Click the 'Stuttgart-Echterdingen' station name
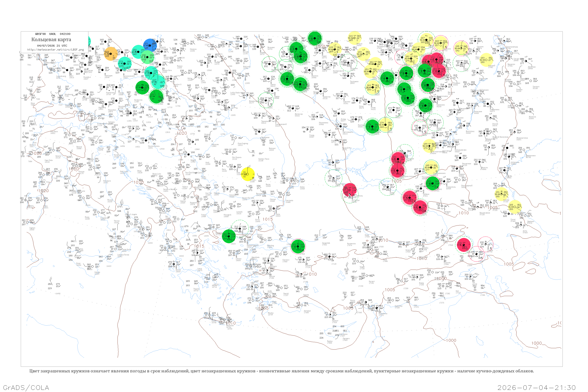Image resolution: width=588 pixels, height=392 pixels. tap(91, 98)
